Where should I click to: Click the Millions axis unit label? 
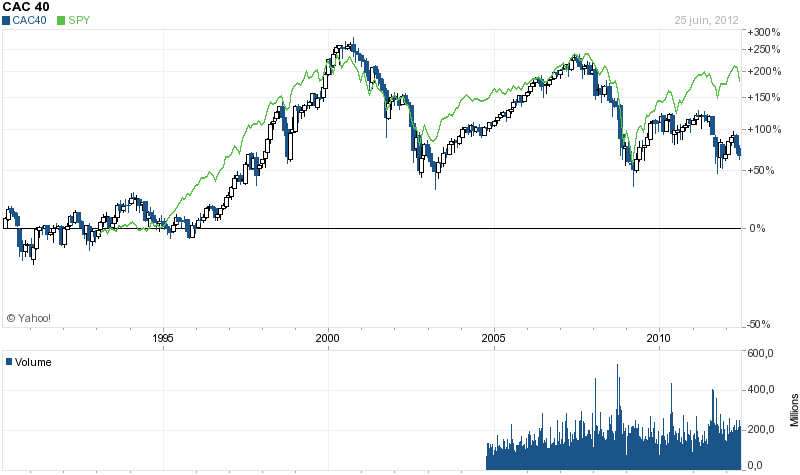point(794,410)
